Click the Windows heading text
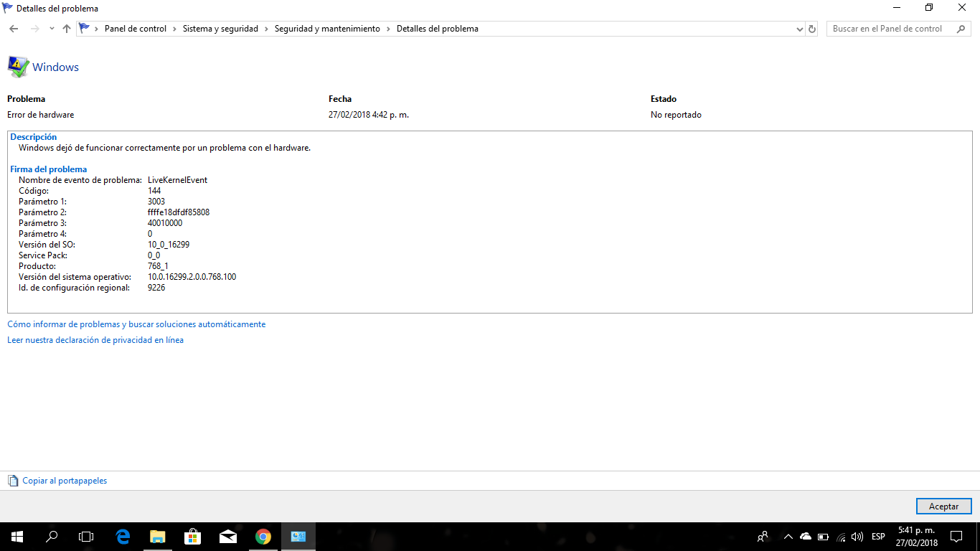This screenshot has height=551, width=980. pos(55,67)
